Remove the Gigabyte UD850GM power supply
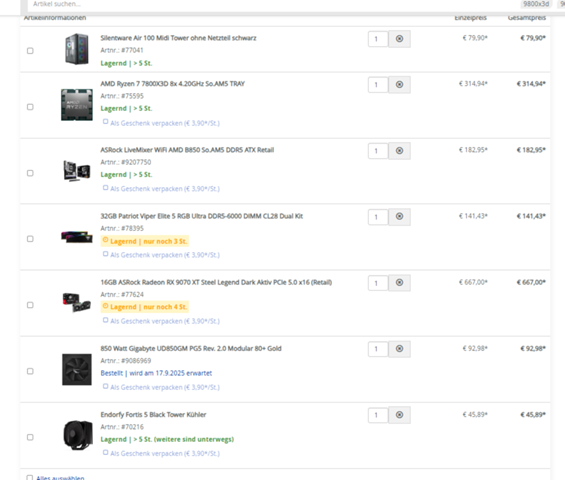This screenshot has width=565, height=480. click(x=399, y=349)
